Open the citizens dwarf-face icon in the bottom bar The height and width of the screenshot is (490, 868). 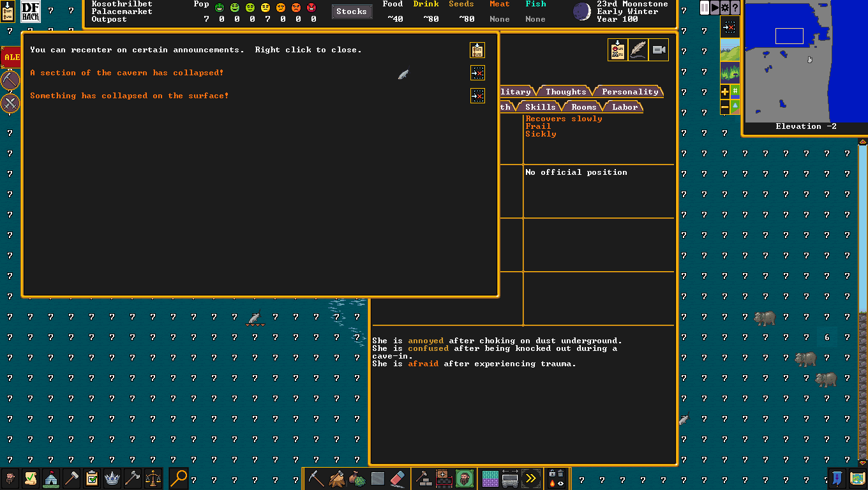point(10,477)
